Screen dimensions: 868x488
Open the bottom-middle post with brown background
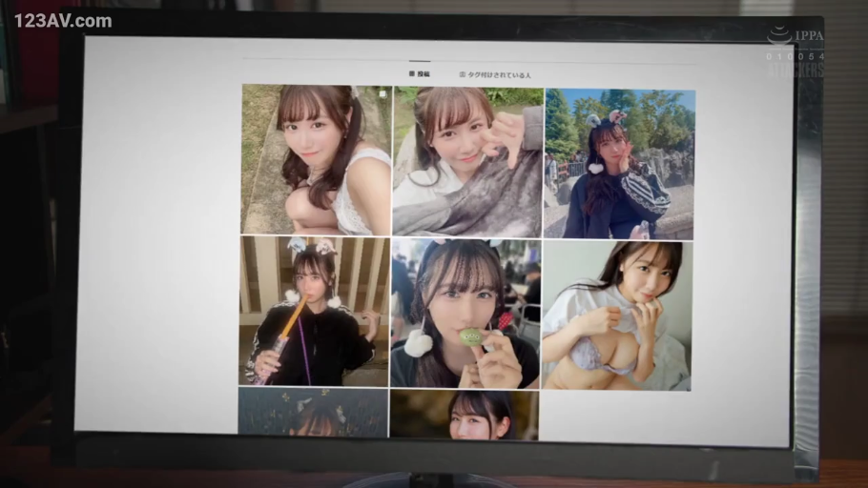pos(465,415)
